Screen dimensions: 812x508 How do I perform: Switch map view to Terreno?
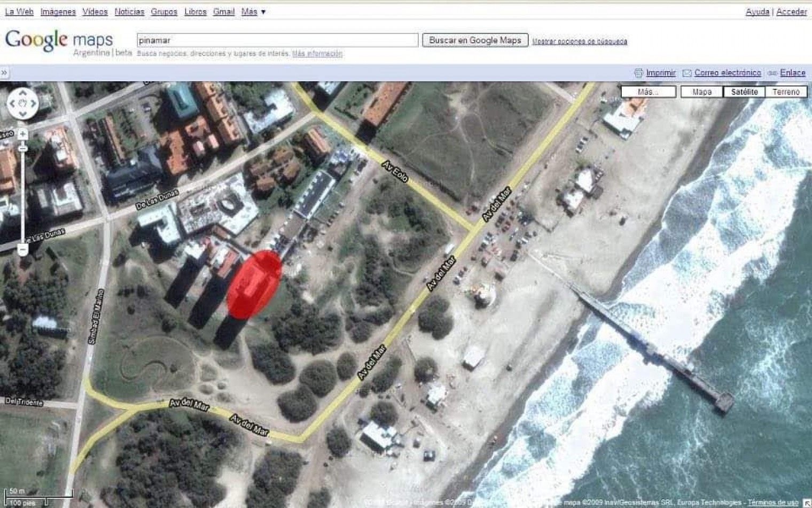786,92
